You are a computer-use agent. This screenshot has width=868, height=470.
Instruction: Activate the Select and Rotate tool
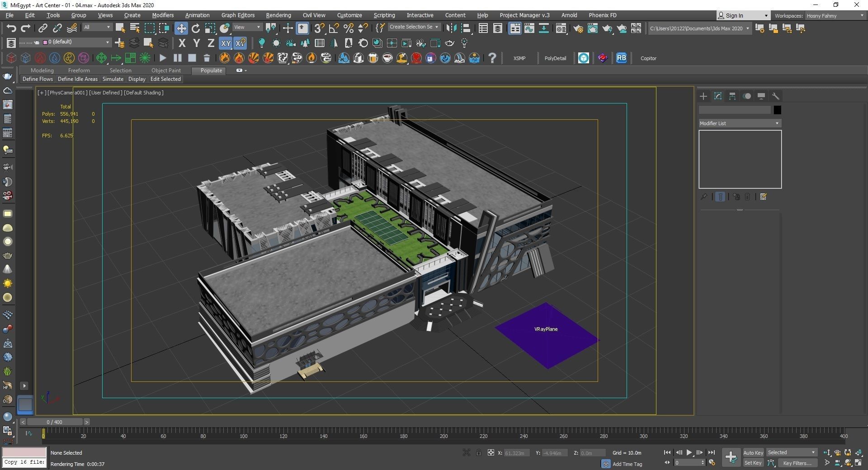pos(196,28)
